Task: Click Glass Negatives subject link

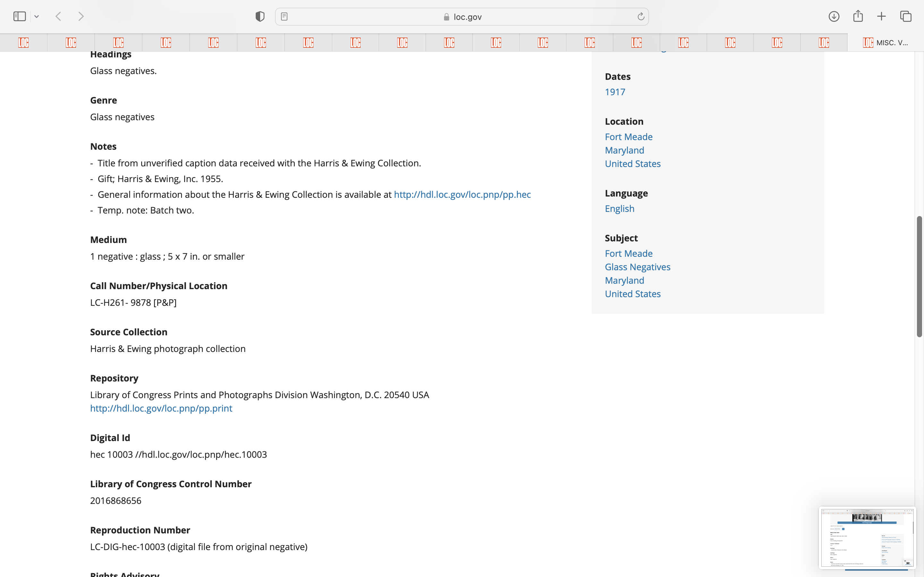Action: (x=637, y=267)
